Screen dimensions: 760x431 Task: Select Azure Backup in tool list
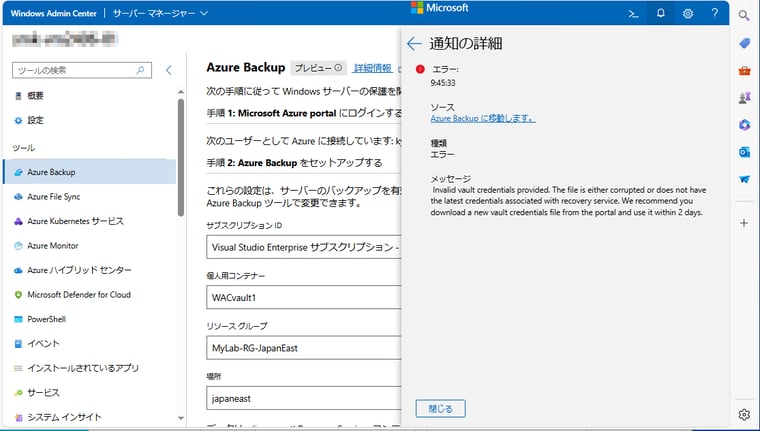(90, 172)
